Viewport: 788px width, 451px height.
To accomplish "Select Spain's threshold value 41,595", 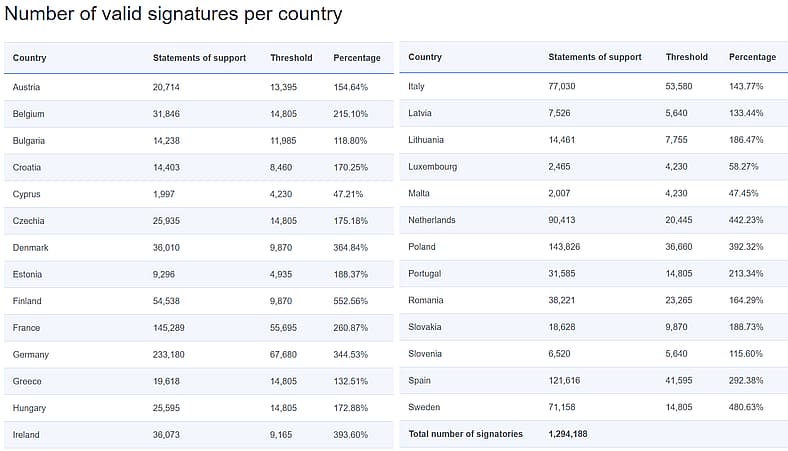I will pyautogui.click(x=678, y=381).
